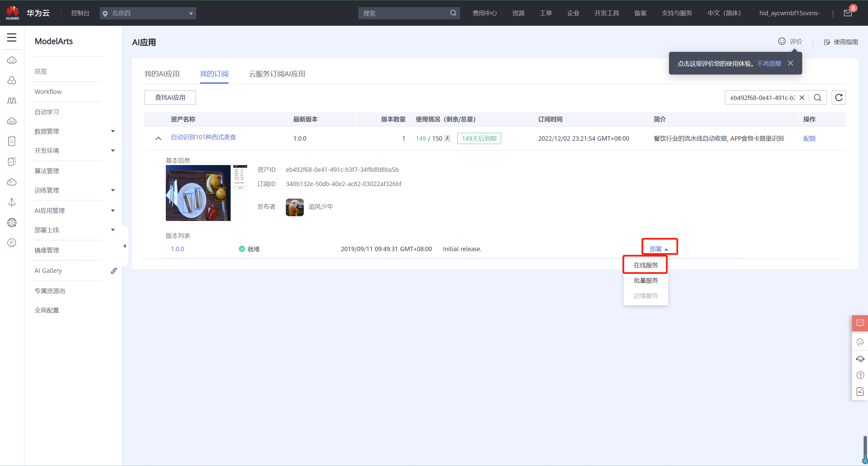Click the AI Gallery external link icon
Image resolution: width=868 pixels, height=466 pixels.
(114, 270)
